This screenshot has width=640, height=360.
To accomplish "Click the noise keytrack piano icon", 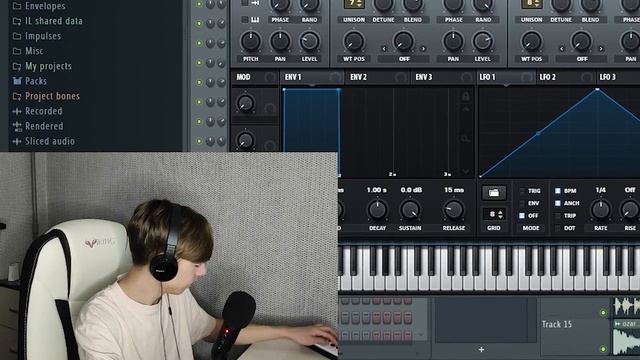I will click(x=255, y=20).
